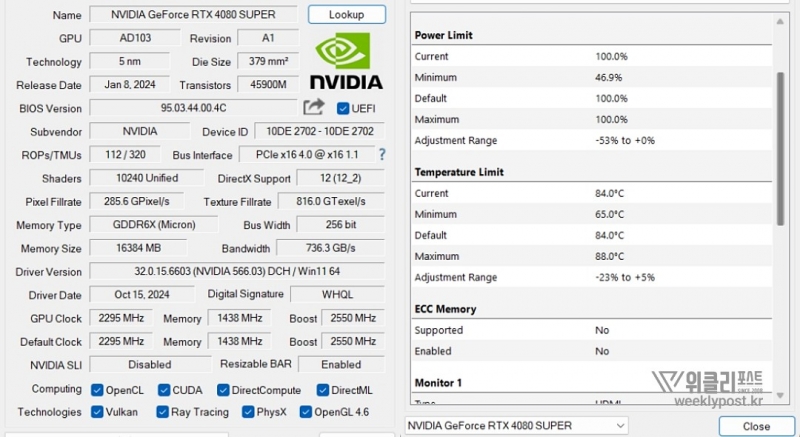This screenshot has height=437, width=800.
Task: Click the ECC Memory section header
Action: [445, 309]
